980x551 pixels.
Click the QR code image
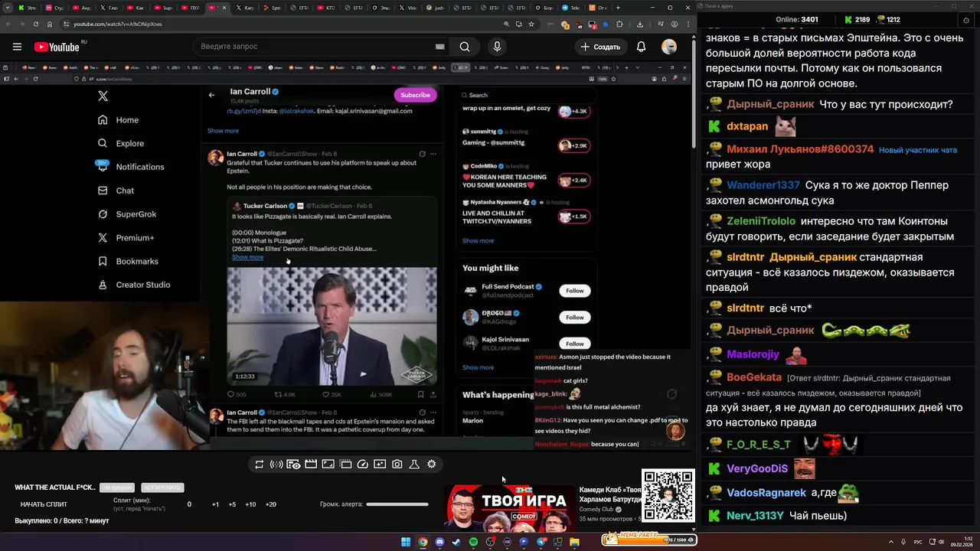[x=668, y=495]
